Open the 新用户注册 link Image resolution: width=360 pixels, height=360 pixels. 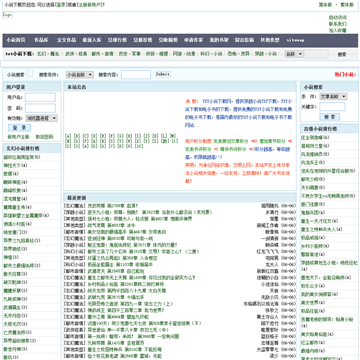point(18,137)
